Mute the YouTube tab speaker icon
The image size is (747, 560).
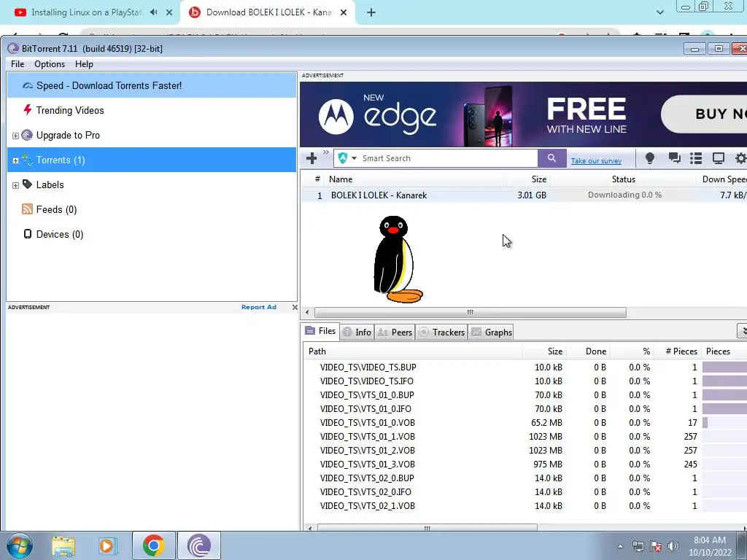153,12
